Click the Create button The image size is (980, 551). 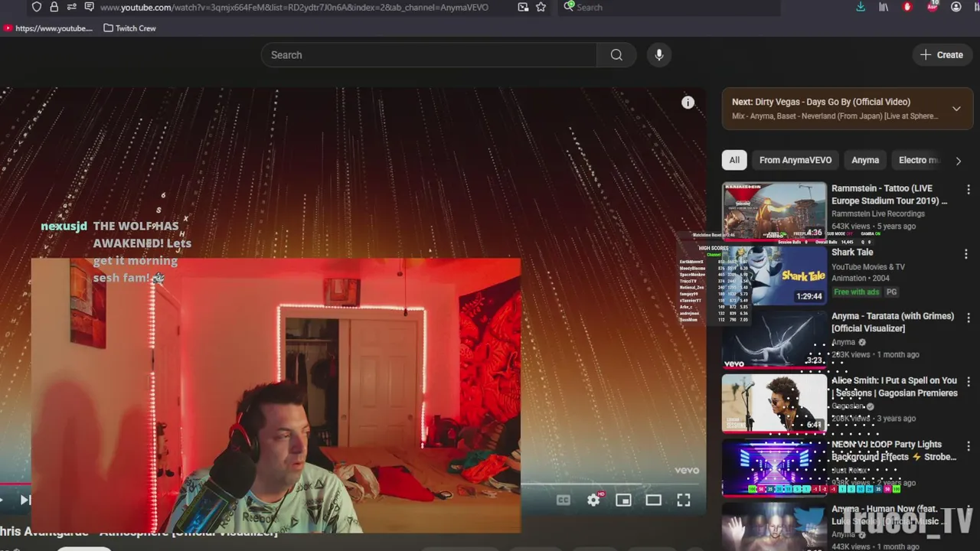pyautogui.click(x=942, y=55)
